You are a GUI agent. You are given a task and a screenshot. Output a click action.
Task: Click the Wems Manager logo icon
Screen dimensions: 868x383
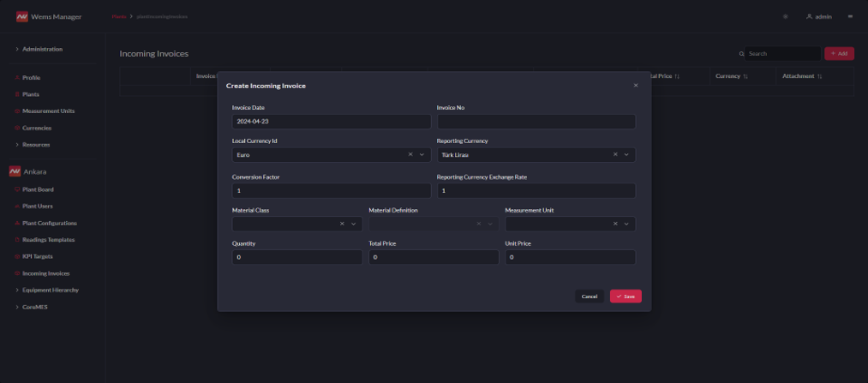click(x=22, y=16)
